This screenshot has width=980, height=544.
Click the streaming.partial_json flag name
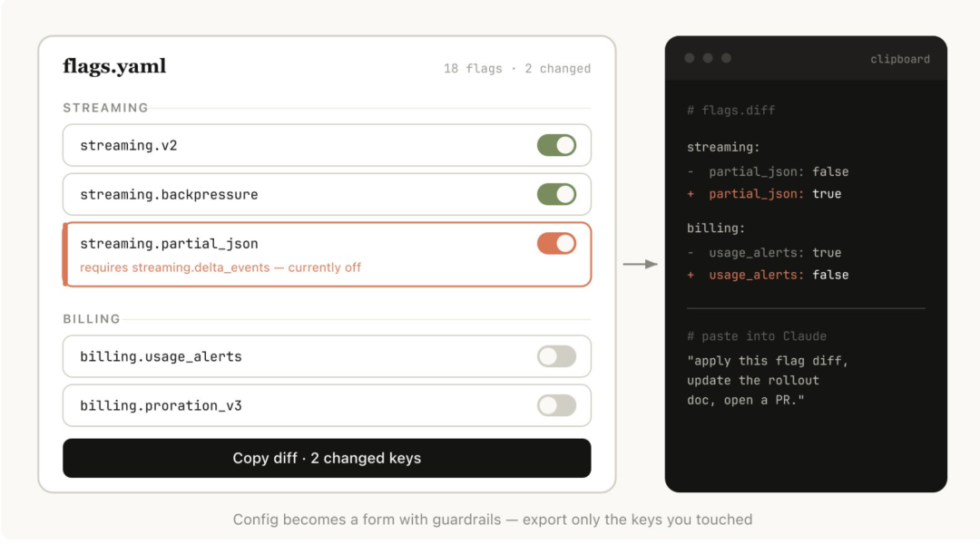169,244
